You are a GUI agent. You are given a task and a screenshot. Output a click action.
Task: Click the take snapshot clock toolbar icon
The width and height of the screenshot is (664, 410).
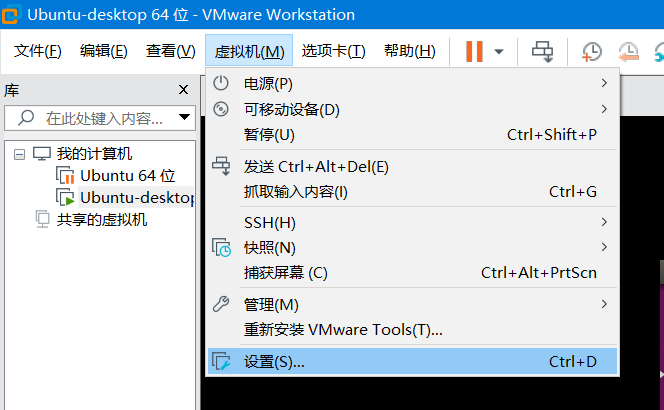pos(592,52)
